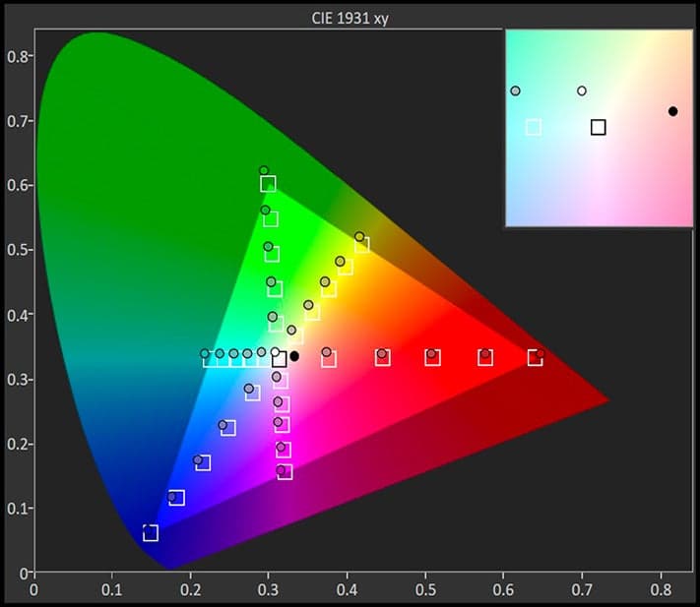Select the lowest magenta target square near y 0.155
Image resolution: width=700 pixels, height=607 pixels.
(x=285, y=472)
